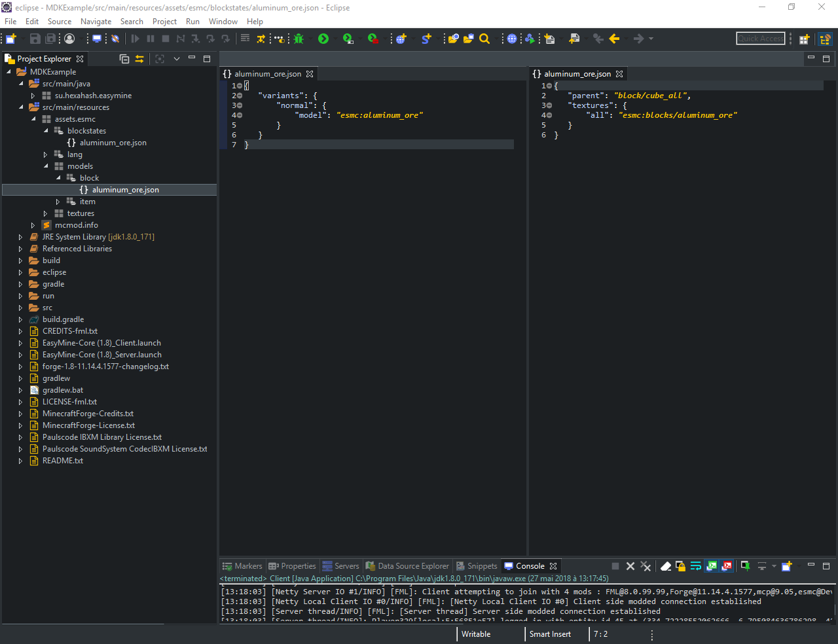838x644 pixels.
Task: Fold the "variants" block in the left editor
Action: click(x=240, y=96)
